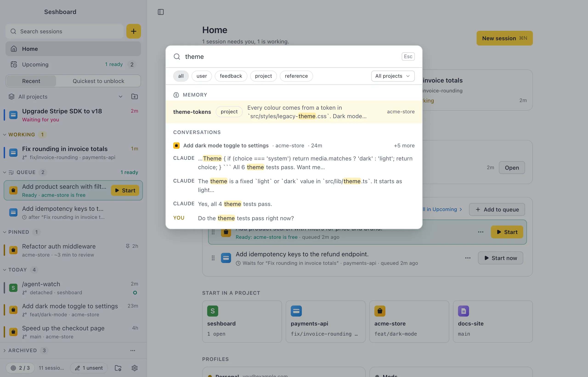588x377 pixels.
Task: Open the All projects dropdown in search
Action: tap(393, 76)
